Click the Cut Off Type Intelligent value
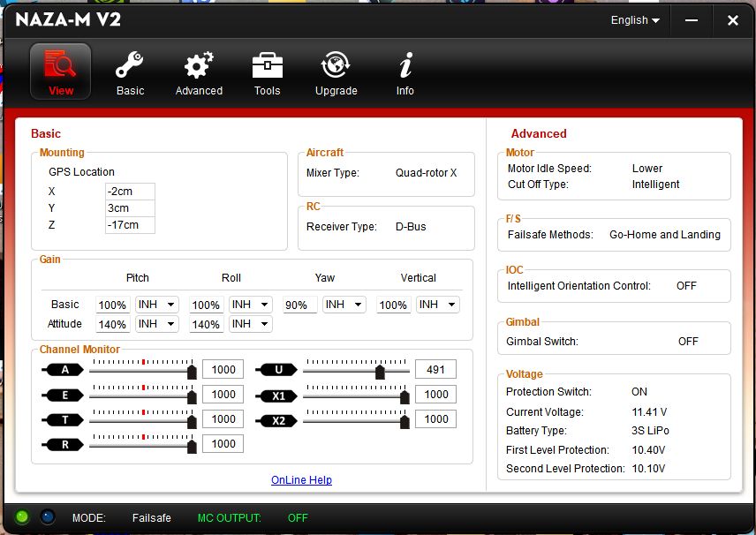Image resolution: width=756 pixels, height=535 pixels. 655,185
